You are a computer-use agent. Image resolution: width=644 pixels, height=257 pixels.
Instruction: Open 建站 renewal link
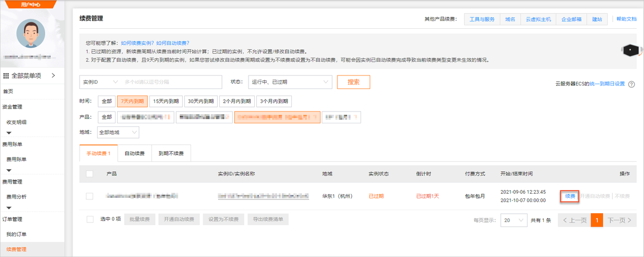click(597, 19)
